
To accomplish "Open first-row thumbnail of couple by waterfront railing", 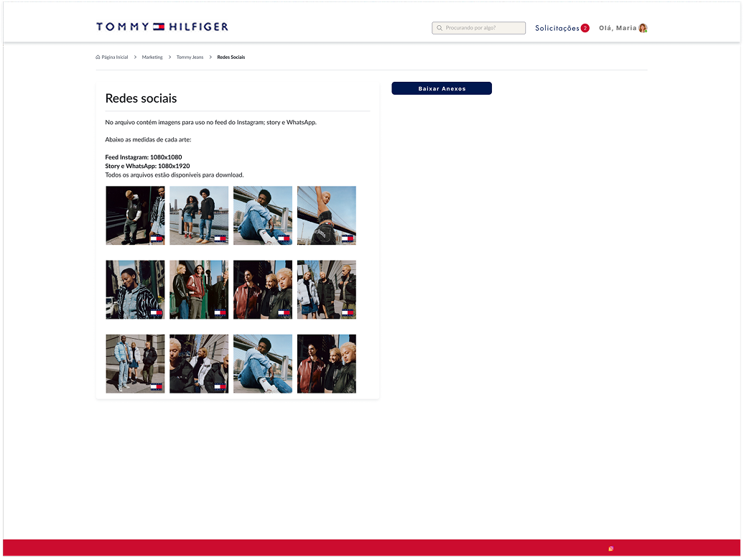I will [199, 215].
